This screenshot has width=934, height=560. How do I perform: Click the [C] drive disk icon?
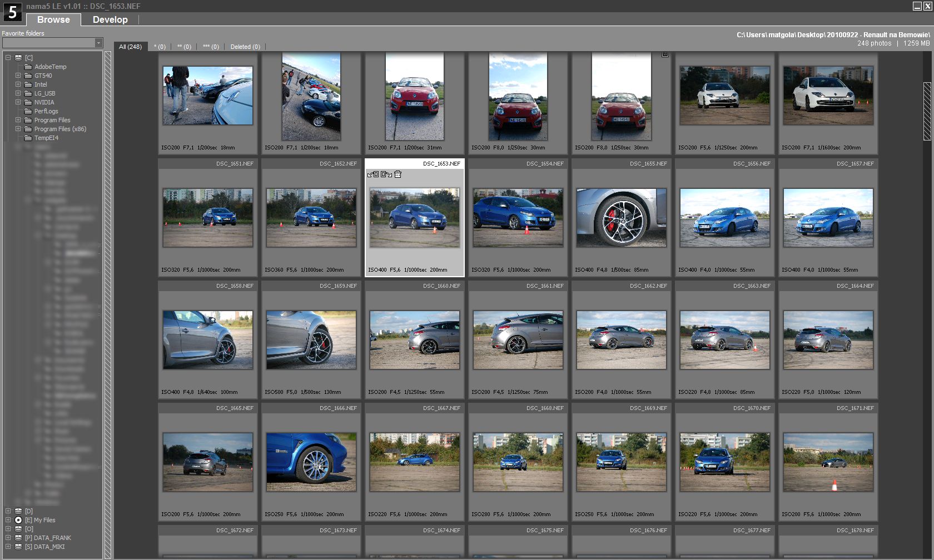point(18,58)
